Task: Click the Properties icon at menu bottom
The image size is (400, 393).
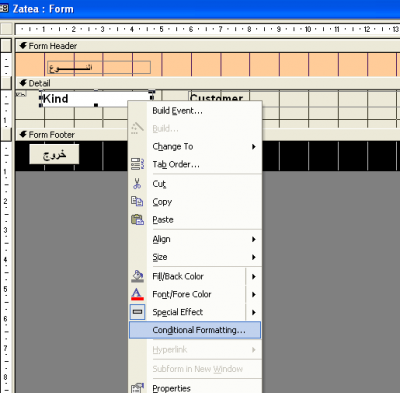Action: pos(137,388)
